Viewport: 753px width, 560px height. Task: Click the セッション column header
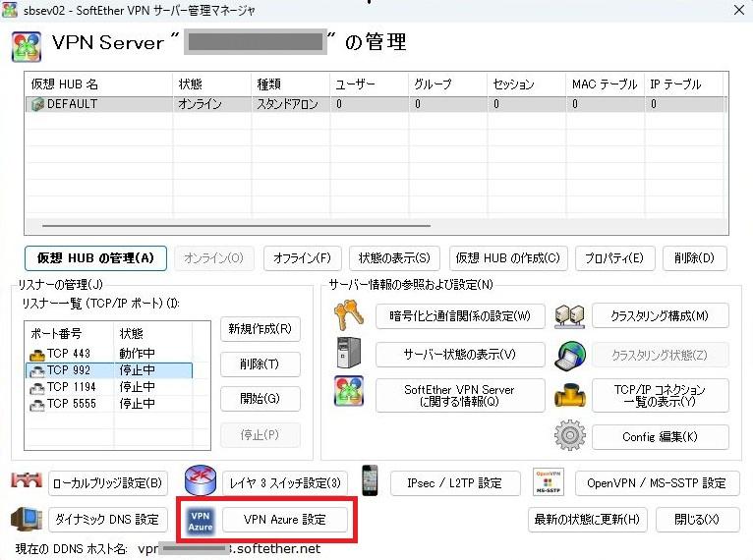click(527, 84)
